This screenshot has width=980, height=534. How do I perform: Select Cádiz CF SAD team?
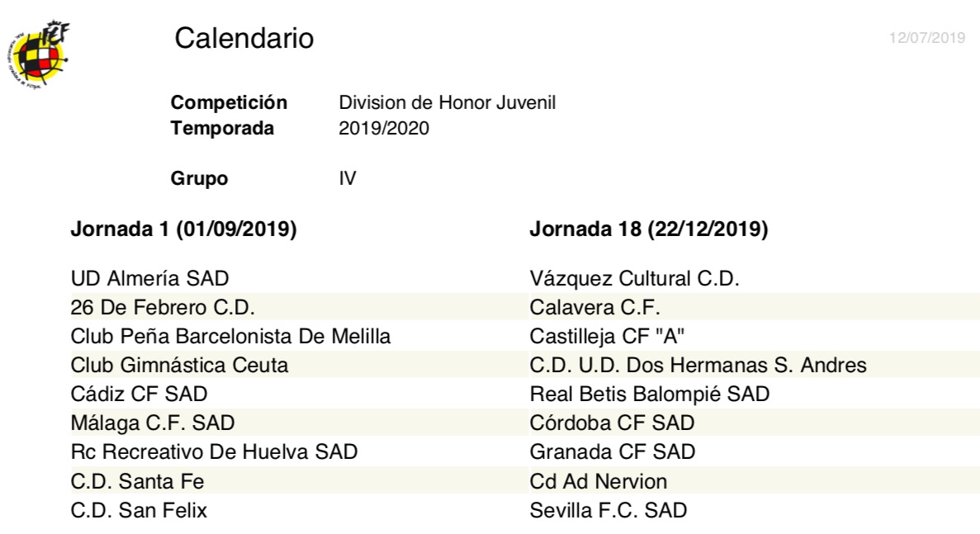139,394
